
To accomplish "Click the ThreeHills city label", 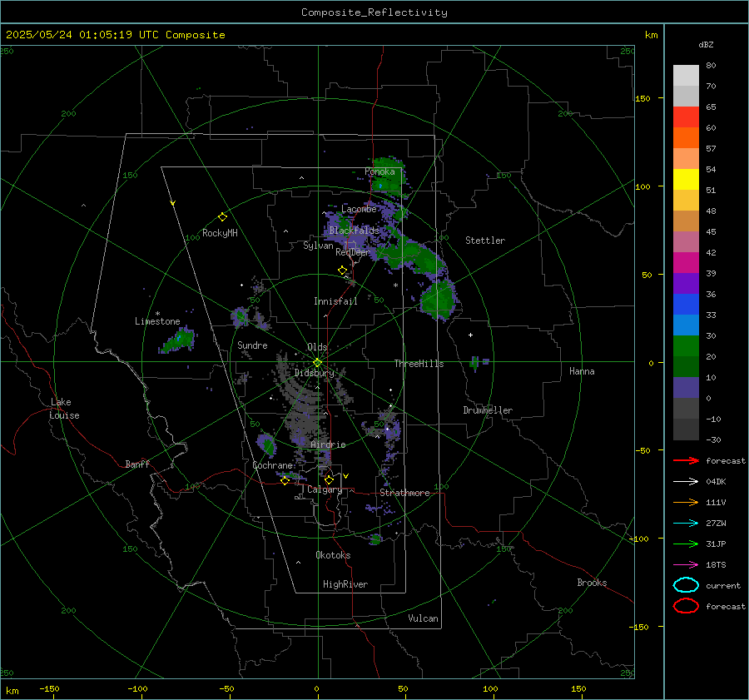I will click(x=419, y=364).
